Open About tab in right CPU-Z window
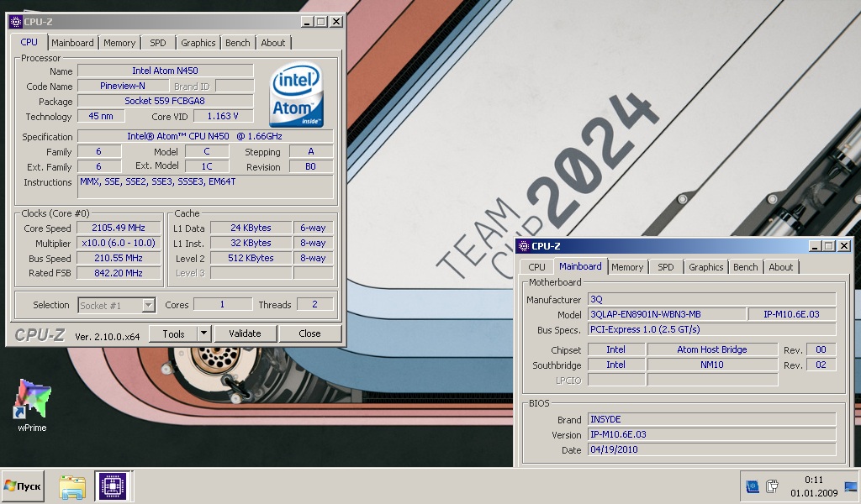 pyautogui.click(x=780, y=267)
